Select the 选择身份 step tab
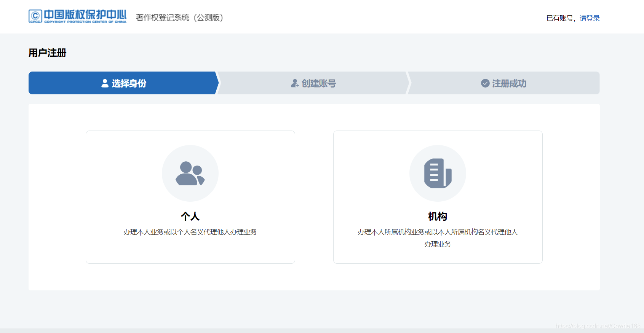This screenshot has height=333, width=644. point(123,83)
